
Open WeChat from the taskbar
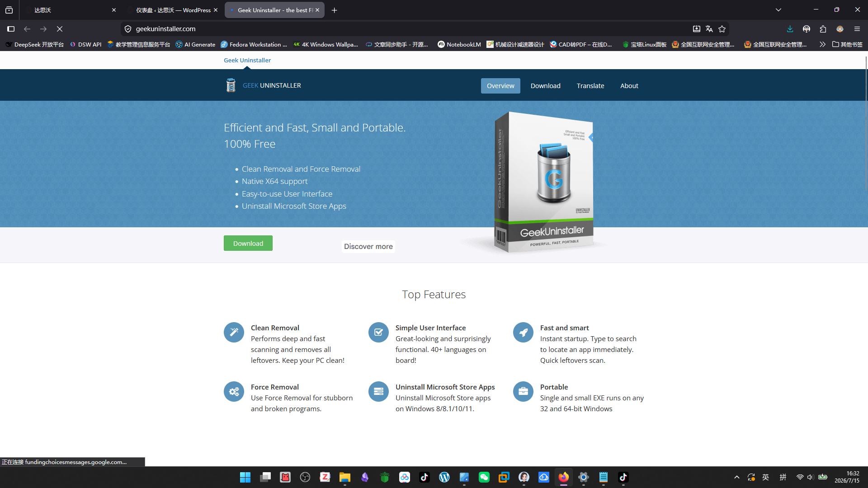coord(484,477)
